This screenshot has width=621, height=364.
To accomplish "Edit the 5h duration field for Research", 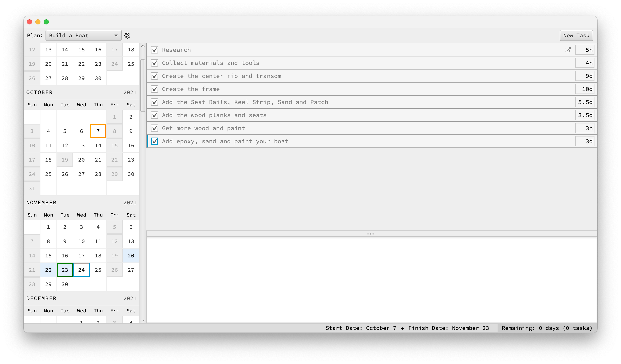I will 585,50.
